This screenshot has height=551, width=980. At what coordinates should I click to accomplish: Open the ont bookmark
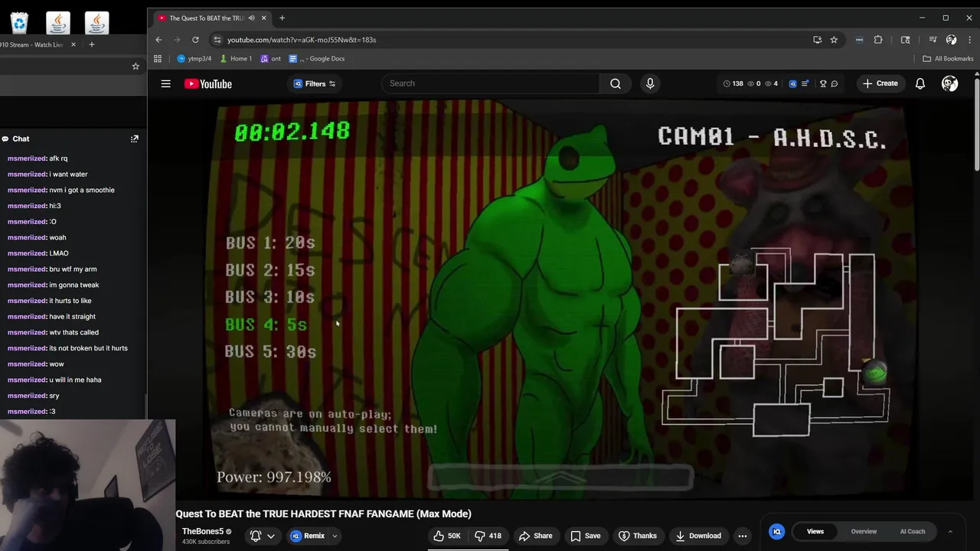pyautogui.click(x=271, y=59)
